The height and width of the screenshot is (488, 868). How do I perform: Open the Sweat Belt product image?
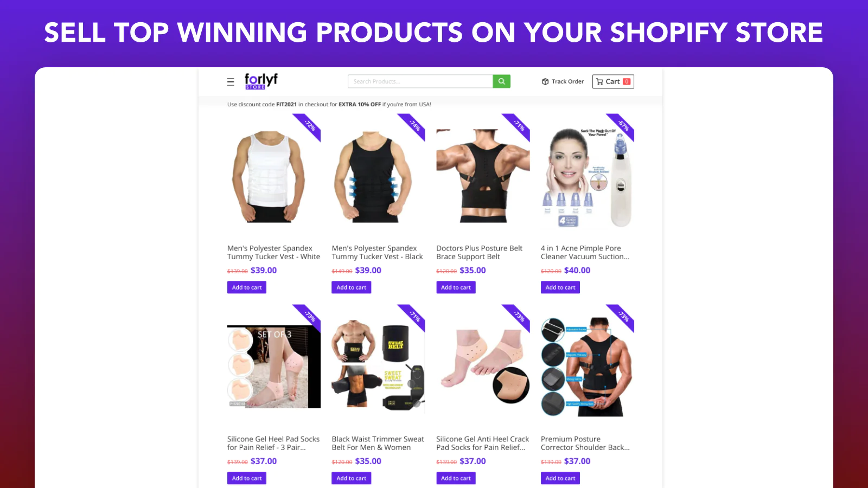[x=378, y=363]
